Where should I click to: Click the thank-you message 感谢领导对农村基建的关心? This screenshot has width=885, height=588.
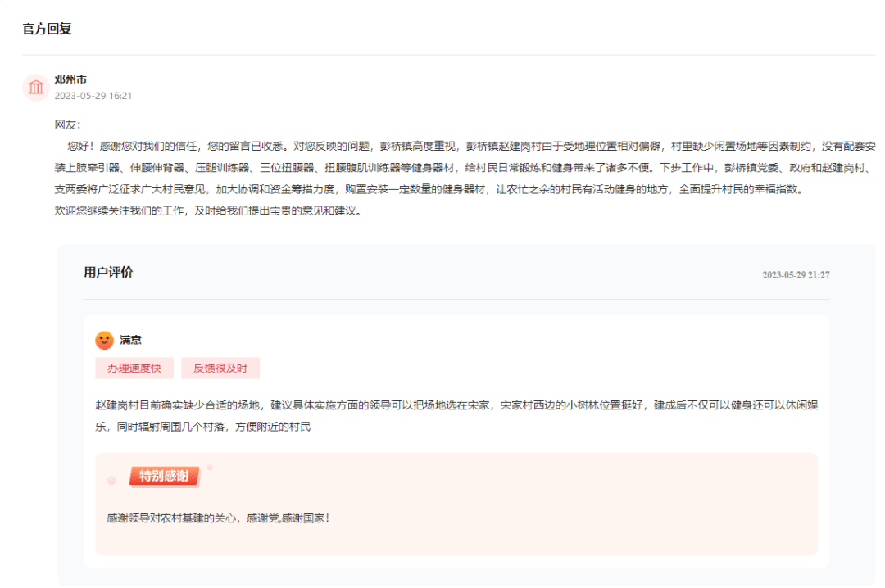click(217, 518)
